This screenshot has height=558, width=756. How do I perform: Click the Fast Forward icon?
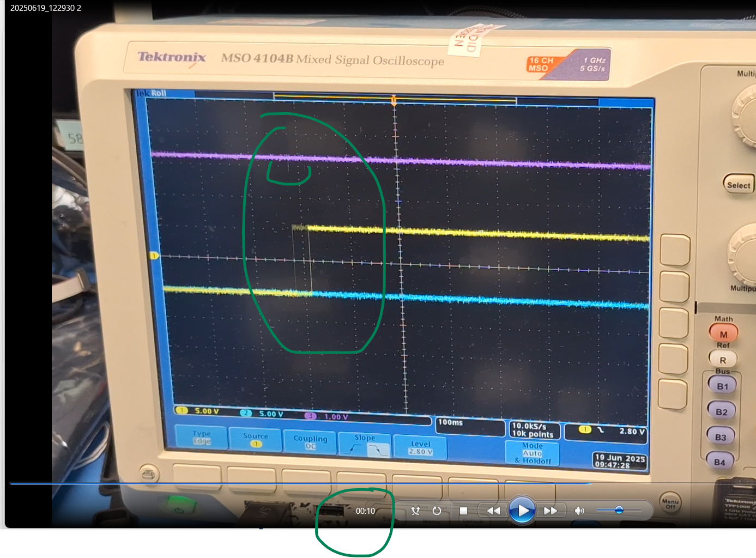click(551, 511)
